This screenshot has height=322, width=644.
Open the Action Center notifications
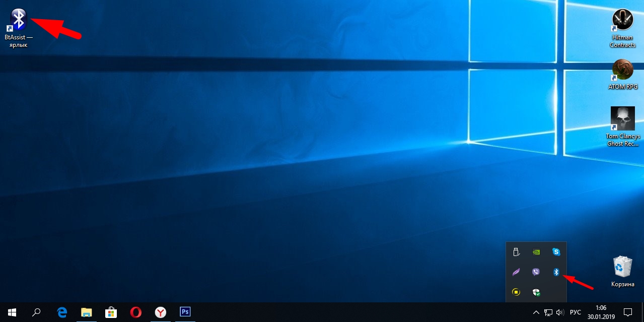[628, 312]
